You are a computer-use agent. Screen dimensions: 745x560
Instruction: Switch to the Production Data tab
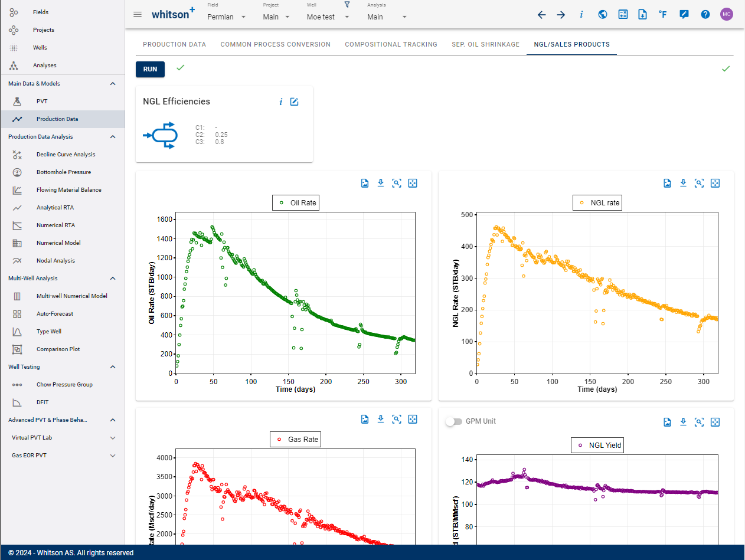174,44
